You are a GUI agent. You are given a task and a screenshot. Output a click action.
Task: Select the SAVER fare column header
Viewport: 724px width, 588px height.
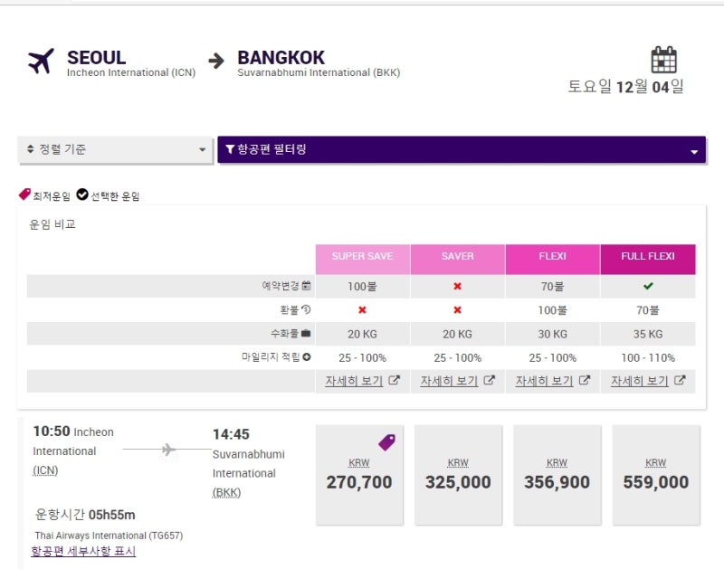458,260
